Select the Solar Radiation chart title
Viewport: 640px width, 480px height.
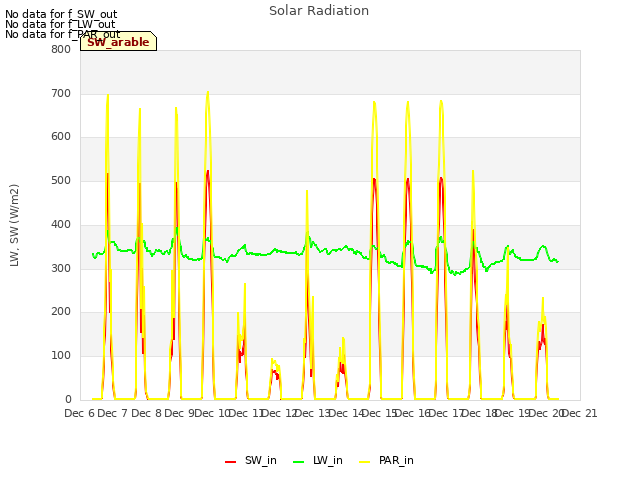(x=319, y=11)
